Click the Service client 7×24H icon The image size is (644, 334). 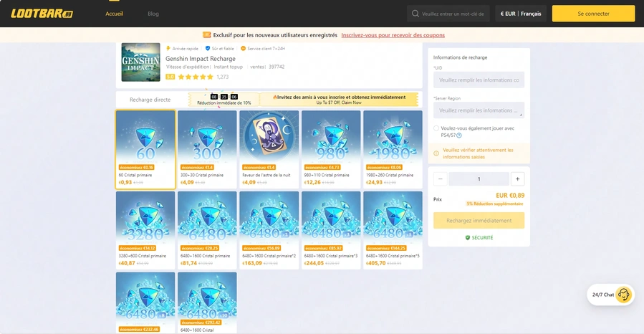point(243,49)
